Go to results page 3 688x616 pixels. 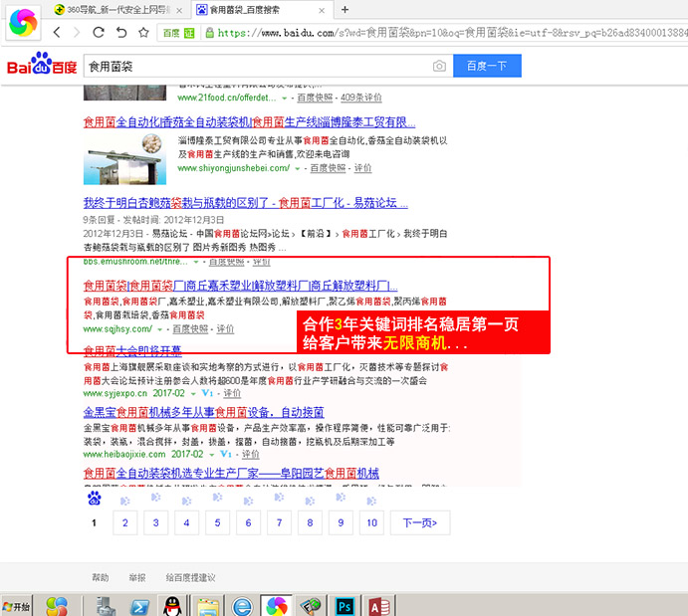[x=155, y=522]
